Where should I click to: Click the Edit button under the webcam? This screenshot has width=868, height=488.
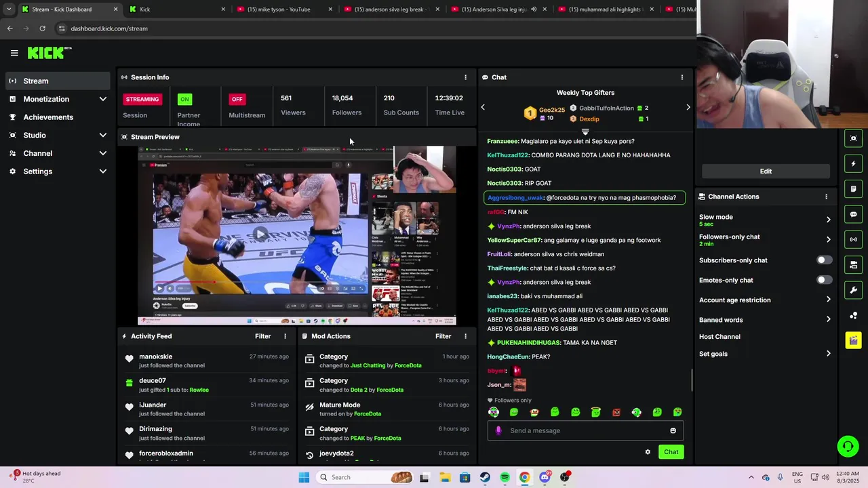[766, 171]
